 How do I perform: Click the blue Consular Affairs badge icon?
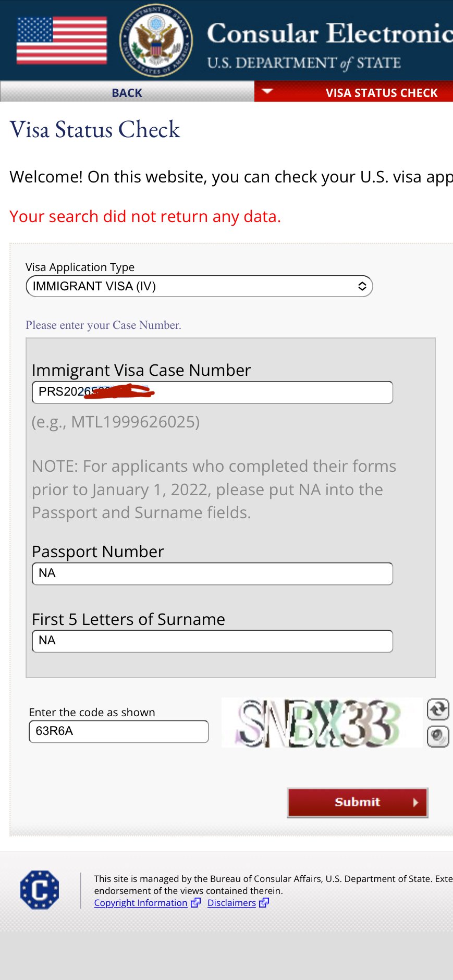40,889
